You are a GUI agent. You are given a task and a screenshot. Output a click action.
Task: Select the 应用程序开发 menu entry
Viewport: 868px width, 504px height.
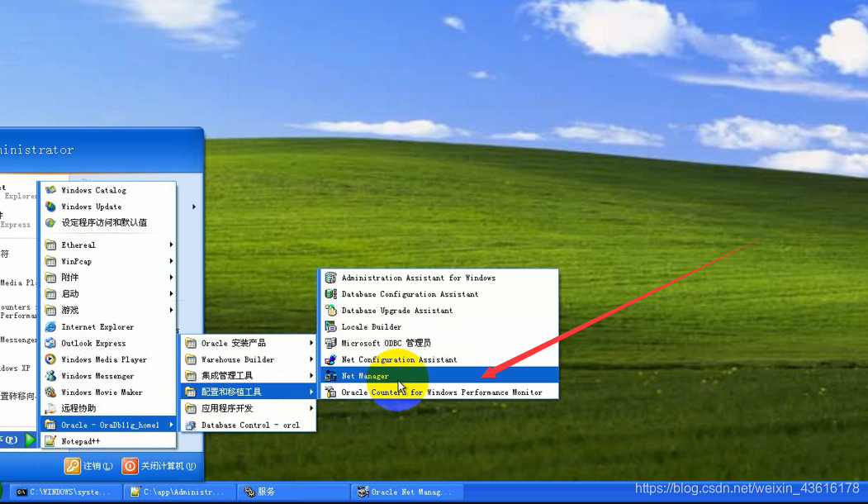pyautogui.click(x=249, y=408)
